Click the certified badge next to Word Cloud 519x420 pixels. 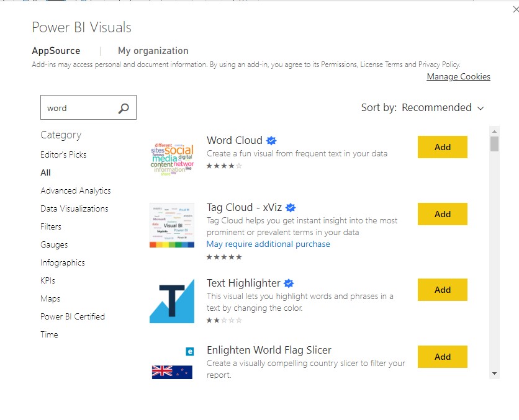271,141
